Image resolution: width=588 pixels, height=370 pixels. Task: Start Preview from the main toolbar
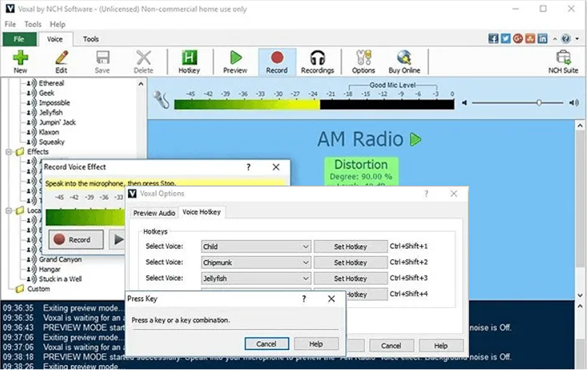pos(235,61)
